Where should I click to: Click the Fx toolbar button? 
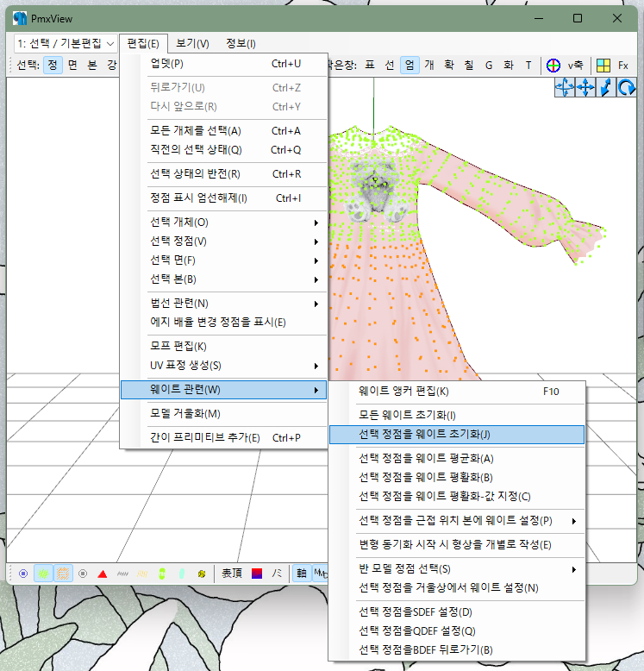(x=622, y=65)
